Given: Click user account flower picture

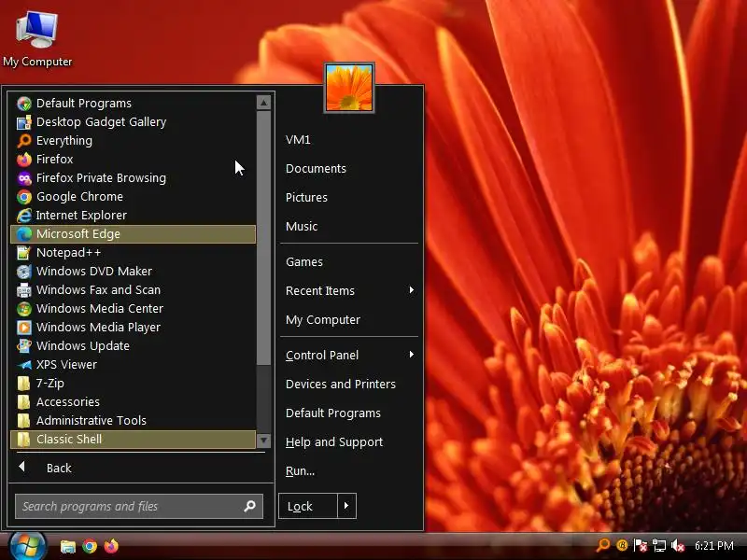Looking at the screenshot, I should pos(349,88).
